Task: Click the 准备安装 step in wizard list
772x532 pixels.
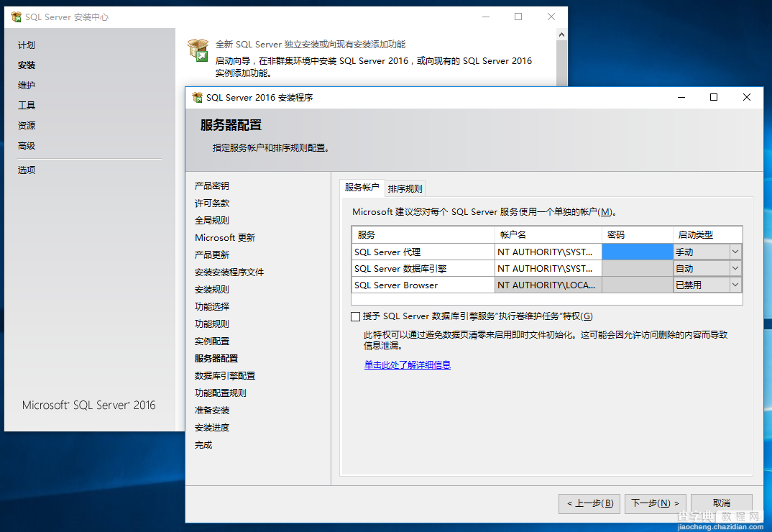Action: (212, 410)
